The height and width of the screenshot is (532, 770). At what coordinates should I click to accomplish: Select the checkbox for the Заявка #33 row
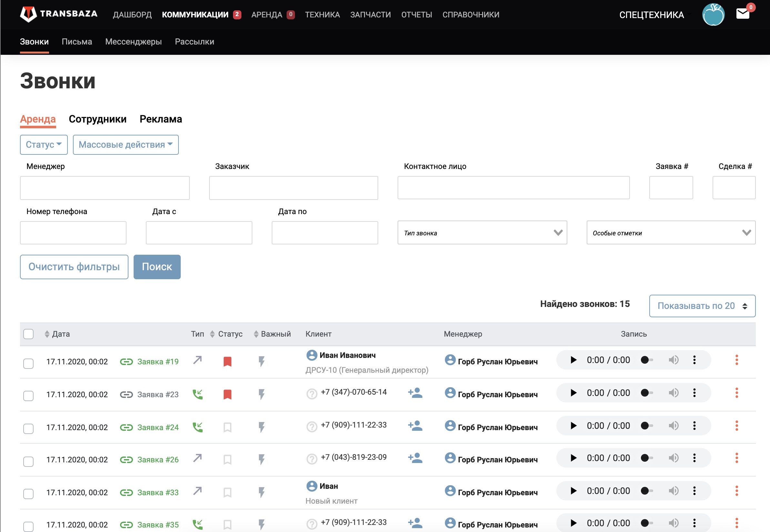tap(28, 494)
